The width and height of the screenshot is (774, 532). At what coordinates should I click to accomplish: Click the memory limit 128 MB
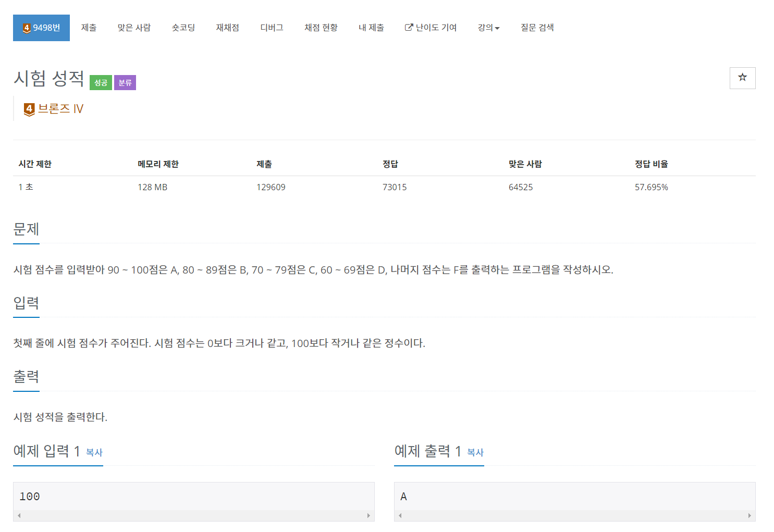coord(152,187)
